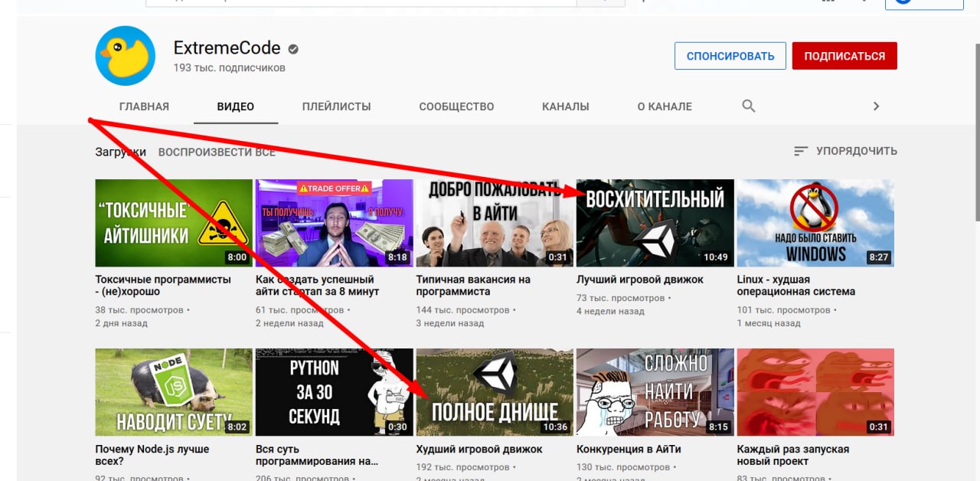Click the 2 недели назад date
The height and width of the screenshot is (481, 980).
290,323
